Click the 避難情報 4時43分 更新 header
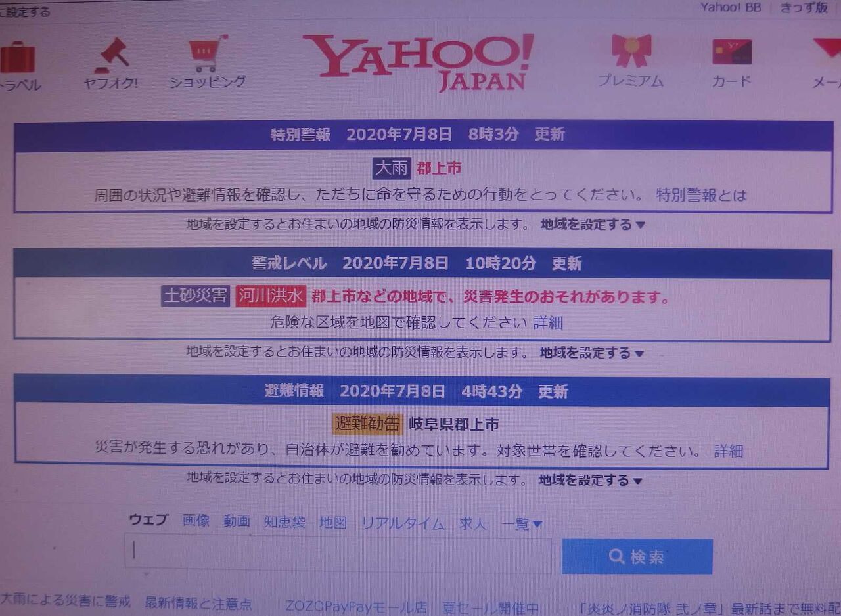 (422, 391)
